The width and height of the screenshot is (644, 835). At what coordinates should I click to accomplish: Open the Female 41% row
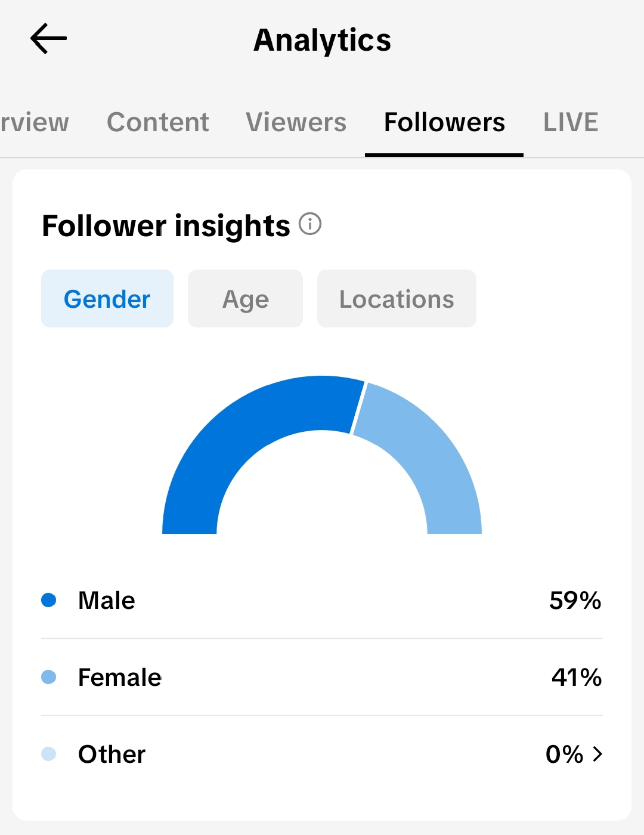322,677
